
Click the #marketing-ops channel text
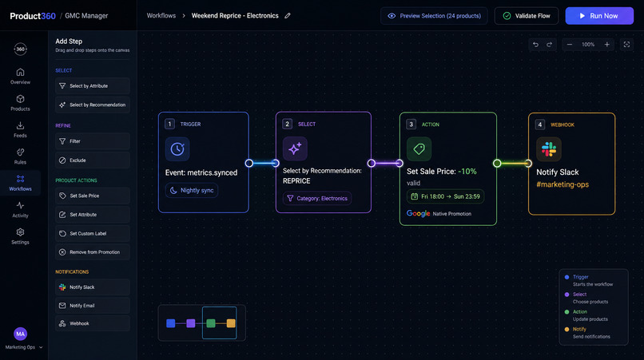(x=563, y=184)
